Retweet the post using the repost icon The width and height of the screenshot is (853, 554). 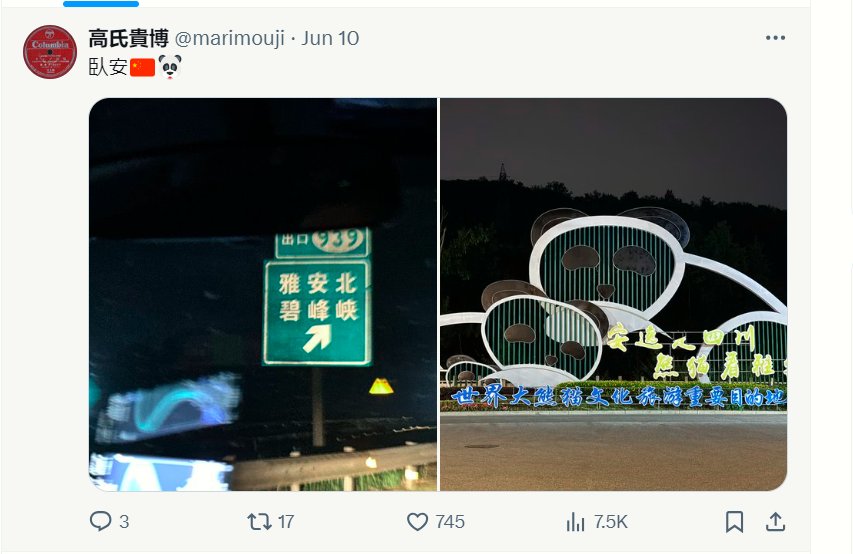259,521
